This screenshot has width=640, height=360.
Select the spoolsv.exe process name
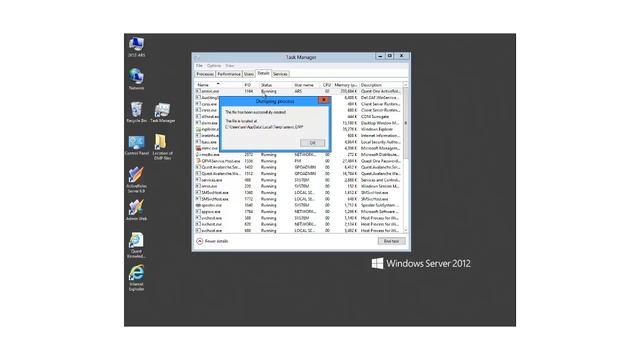point(211,205)
